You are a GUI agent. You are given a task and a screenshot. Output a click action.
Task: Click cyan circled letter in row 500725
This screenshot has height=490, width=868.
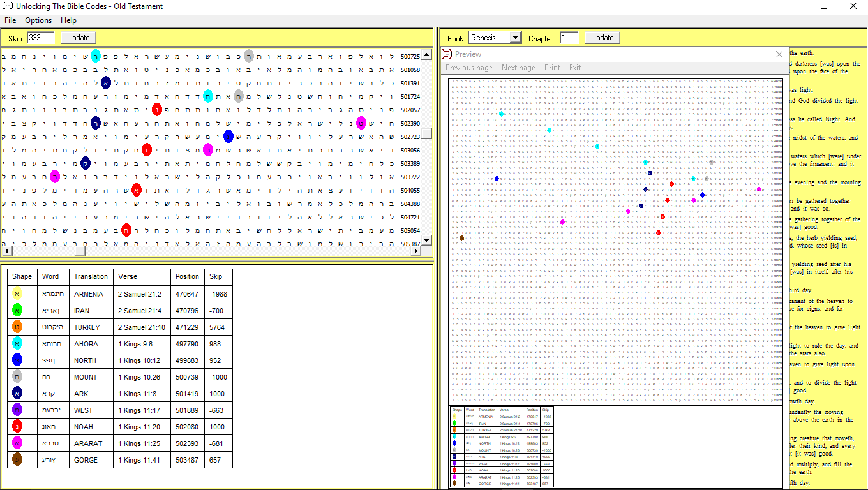click(x=96, y=56)
